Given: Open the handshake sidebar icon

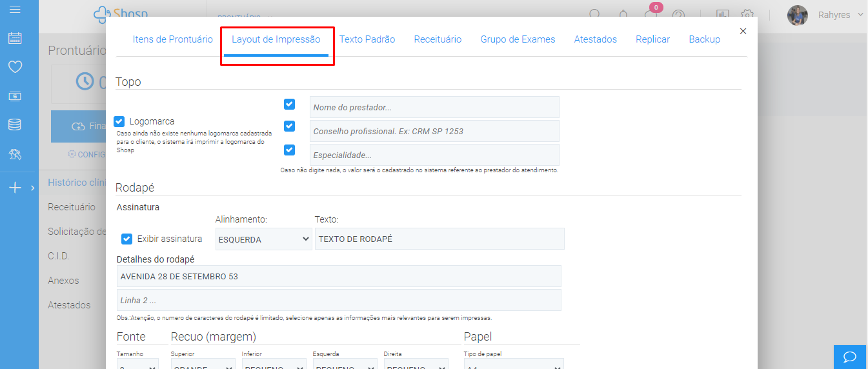Looking at the screenshot, I should pyautogui.click(x=15, y=154).
